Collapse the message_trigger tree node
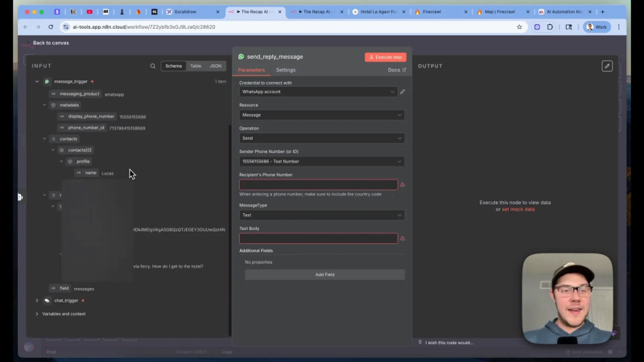This screenshot has width=644, height=362. [37, 82]
